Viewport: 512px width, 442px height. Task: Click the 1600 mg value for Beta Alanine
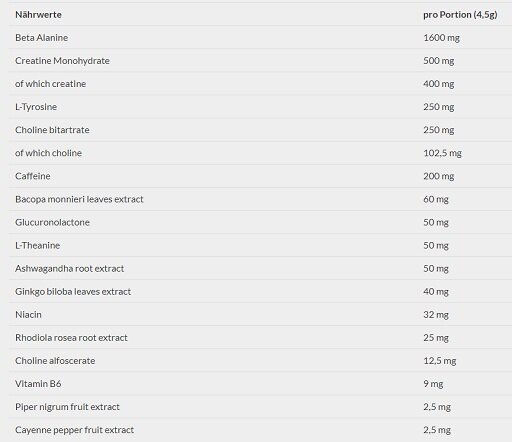coord(441,38)
